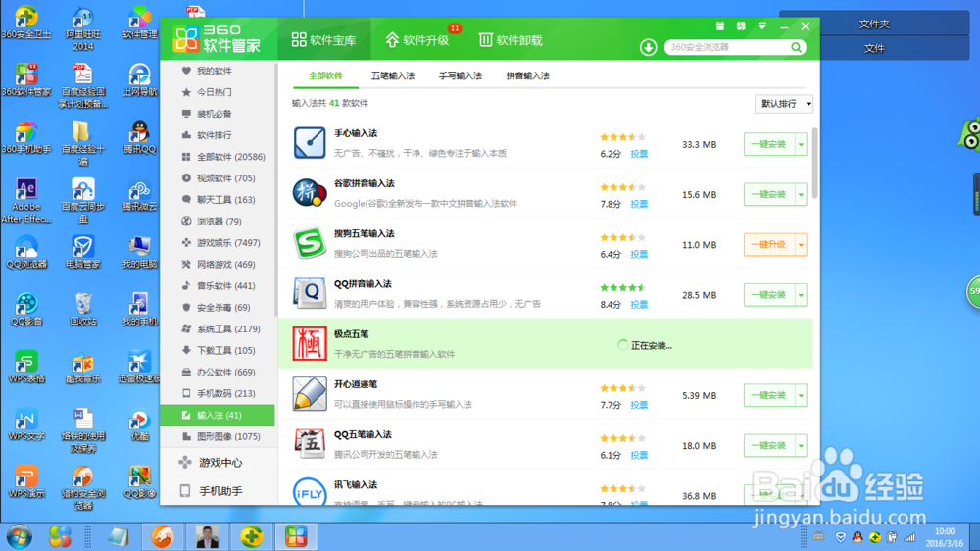Viewport: 980px width, 551px height.
Task: Select 浏览器 (79) category
Action: tap(218, 222)
